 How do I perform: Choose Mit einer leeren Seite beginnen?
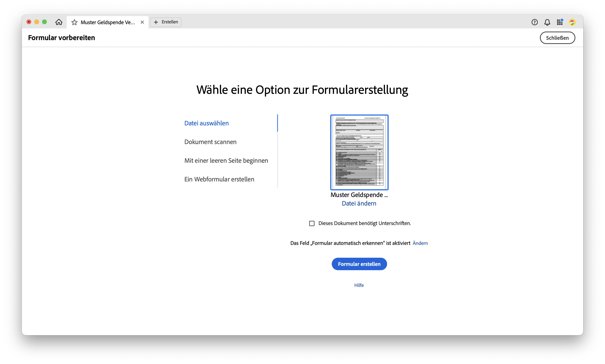pyautogui.click(x=226, y=160)
